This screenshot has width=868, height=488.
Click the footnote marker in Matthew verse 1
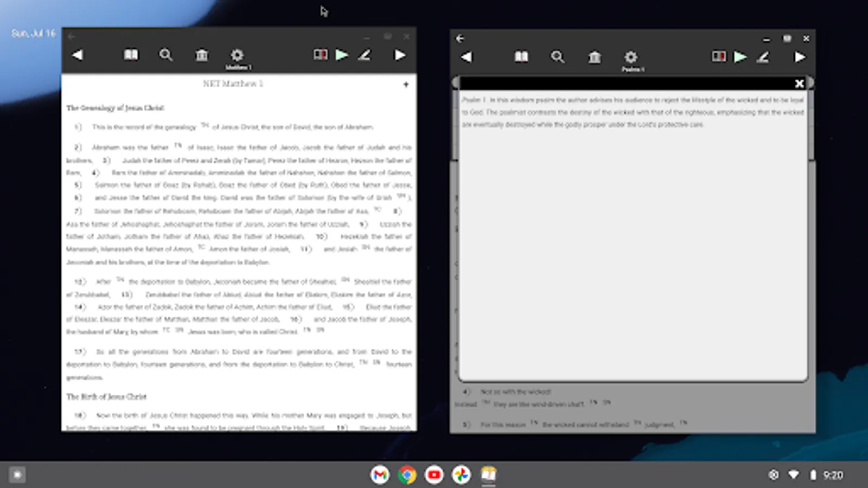[205, 125]
